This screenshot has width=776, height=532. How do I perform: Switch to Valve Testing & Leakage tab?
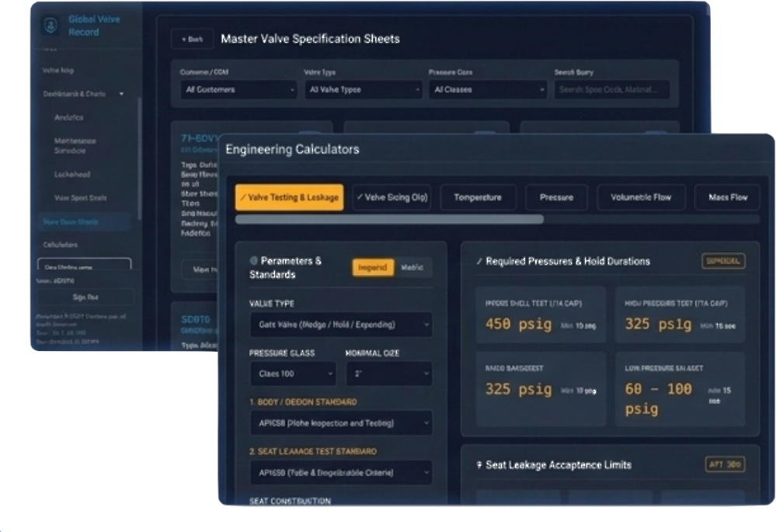click(x=290, y=197)
